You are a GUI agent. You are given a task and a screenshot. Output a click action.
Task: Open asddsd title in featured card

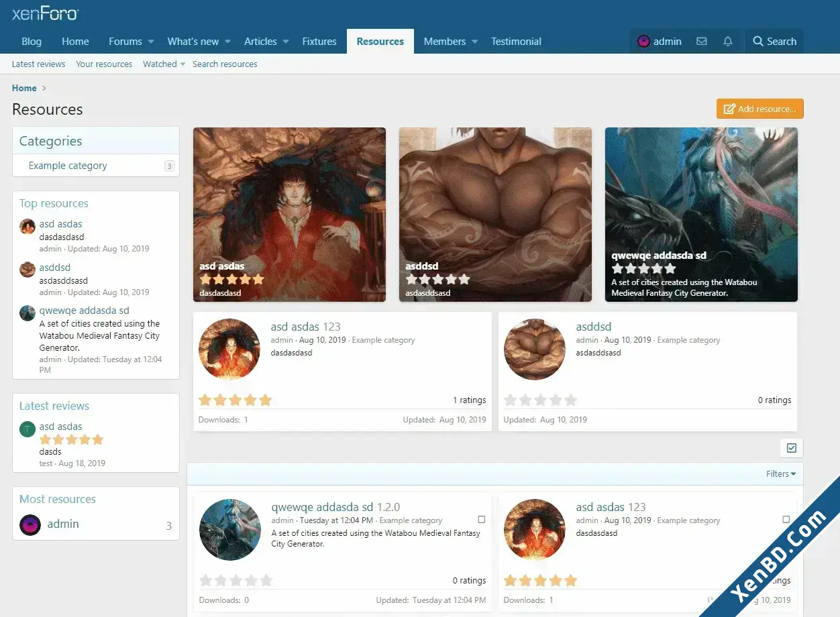(x=594, y=327)
